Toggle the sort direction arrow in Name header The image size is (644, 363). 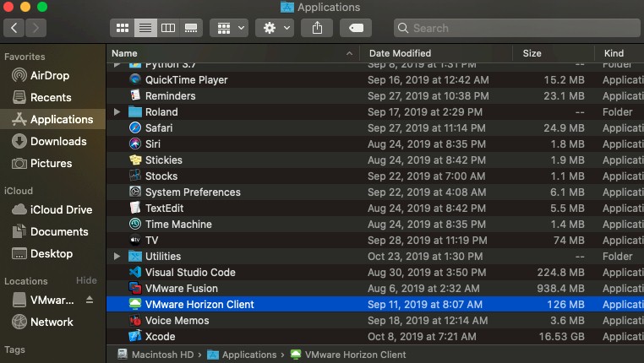(x=350, y=53)
